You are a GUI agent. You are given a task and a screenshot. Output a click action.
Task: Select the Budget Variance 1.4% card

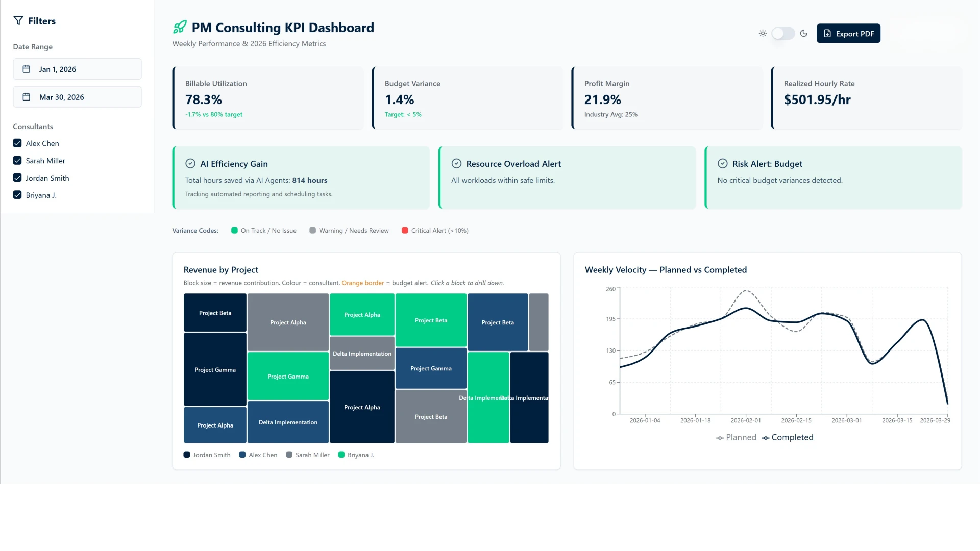click(468, 98)
